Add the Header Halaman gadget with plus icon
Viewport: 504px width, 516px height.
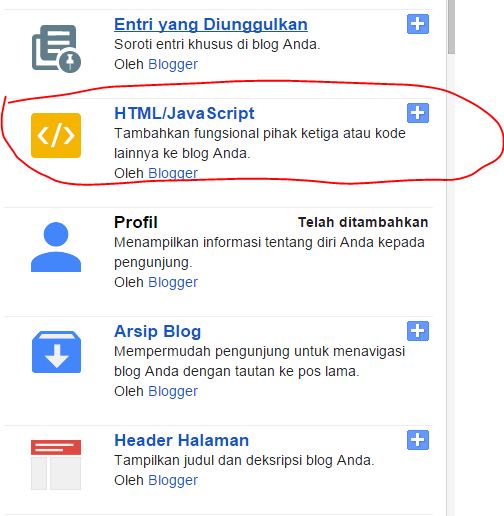click(418, 440)
